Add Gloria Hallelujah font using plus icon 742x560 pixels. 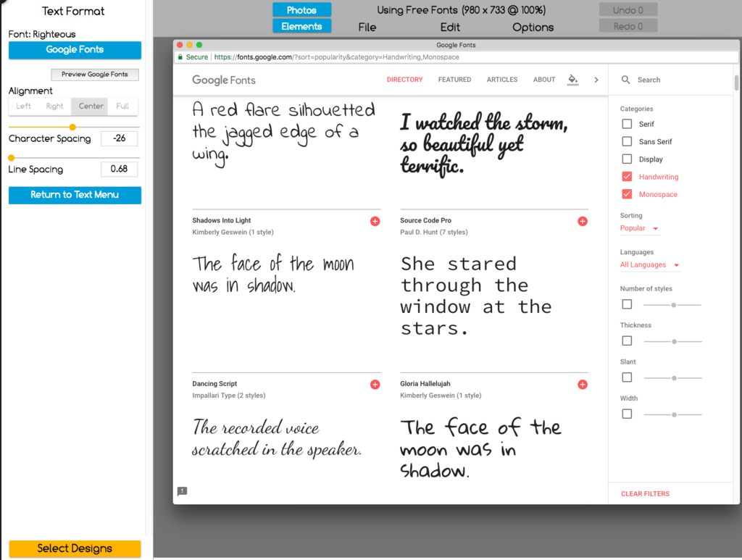coord(583,385)
